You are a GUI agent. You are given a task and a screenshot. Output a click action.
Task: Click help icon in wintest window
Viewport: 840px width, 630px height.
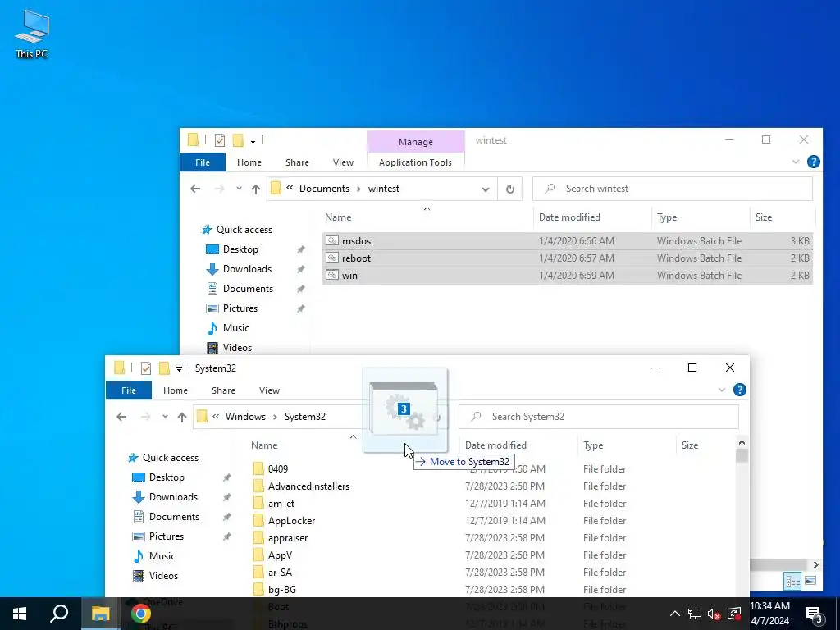coord(813,162)
